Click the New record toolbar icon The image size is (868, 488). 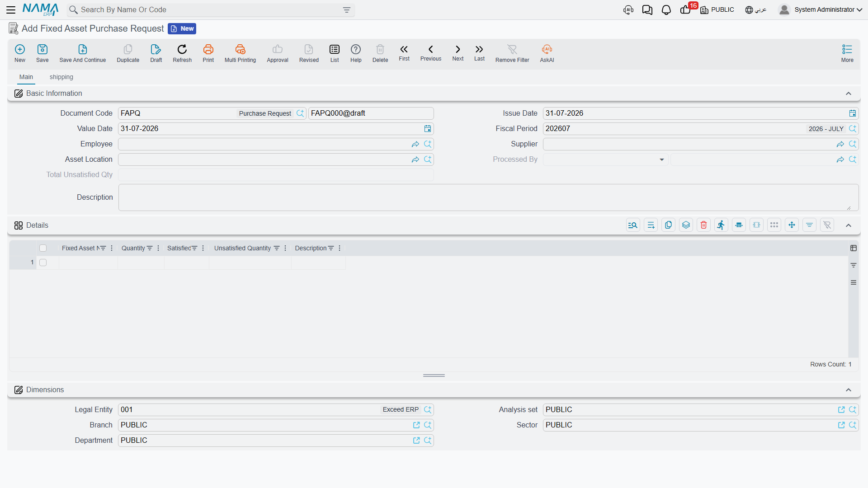[20, 53]
